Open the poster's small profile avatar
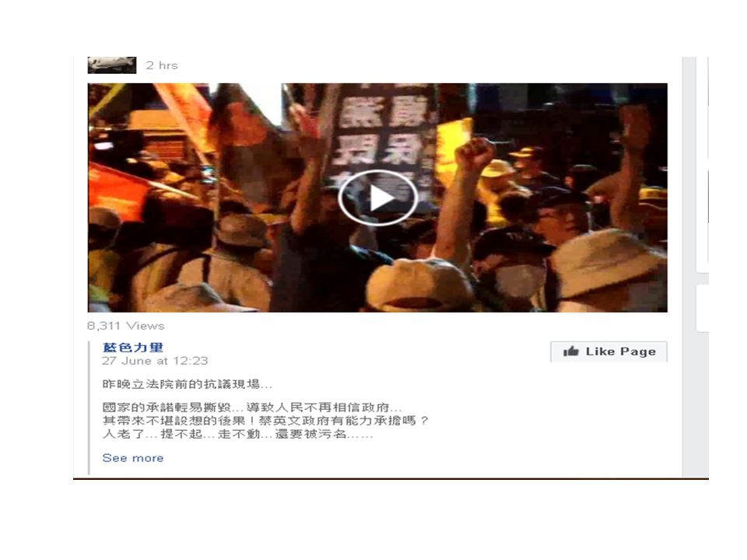Viewport: 747px width, 560px height. point(112,65)
